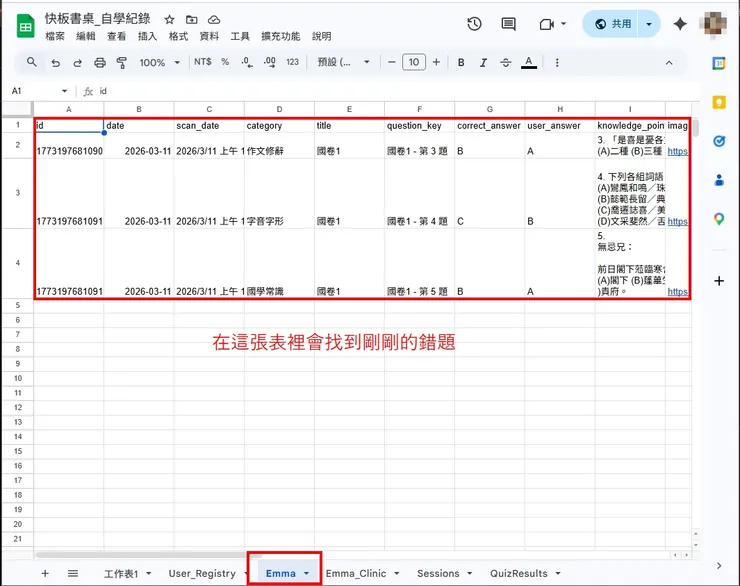Check the cloud save status icon
This screenshot has width=740, height=586.
point(214,19)
